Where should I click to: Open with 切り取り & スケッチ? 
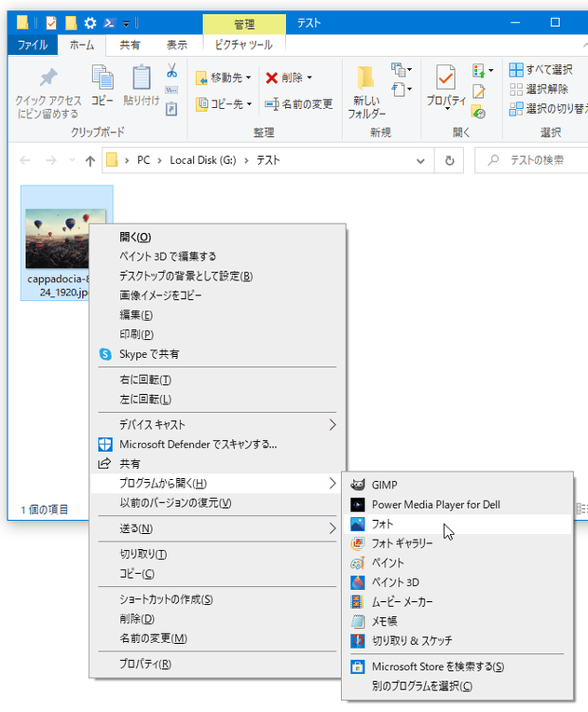[x=458, y=641]
